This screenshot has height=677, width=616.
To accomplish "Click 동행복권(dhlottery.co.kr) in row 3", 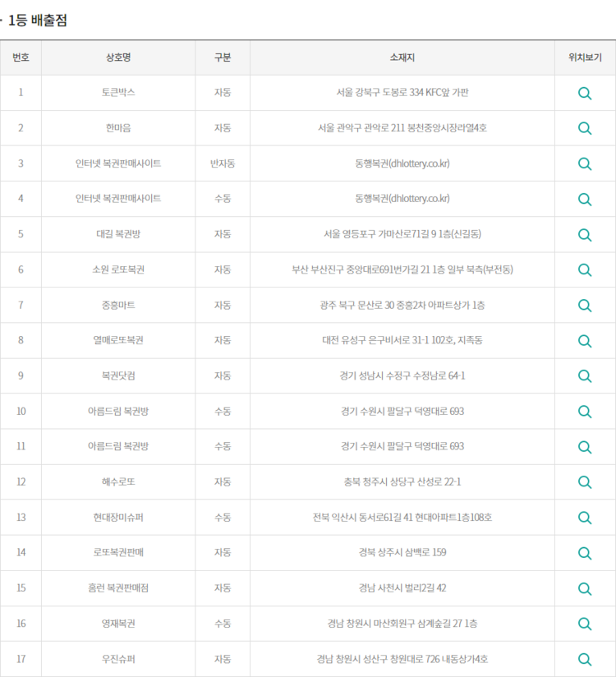I will [402, 163].
